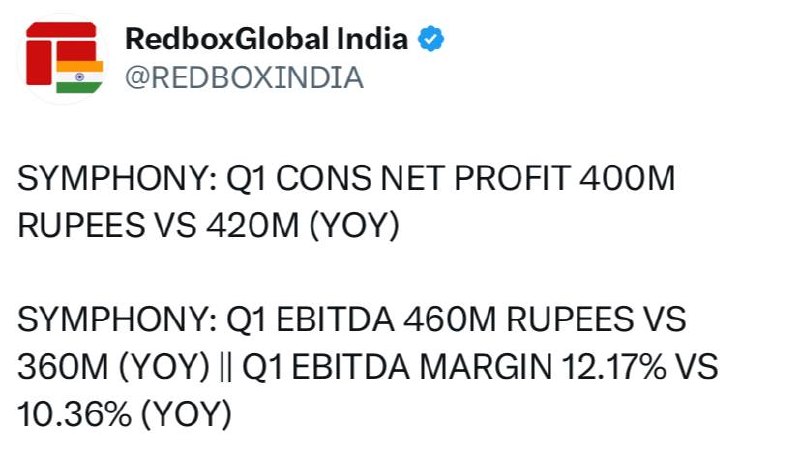Click the word India in display name
Viewport: 800px width, 456px height.
tap(372, 39)
